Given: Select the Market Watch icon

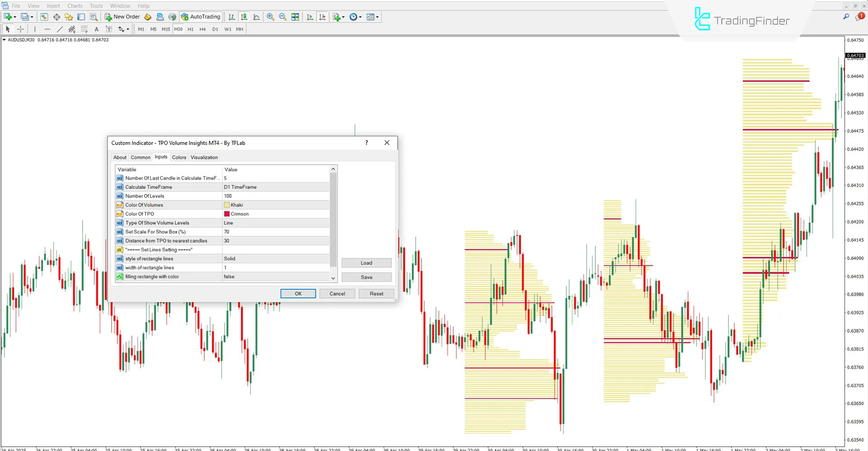Looking at the screenshot, I should click(44, 17).
